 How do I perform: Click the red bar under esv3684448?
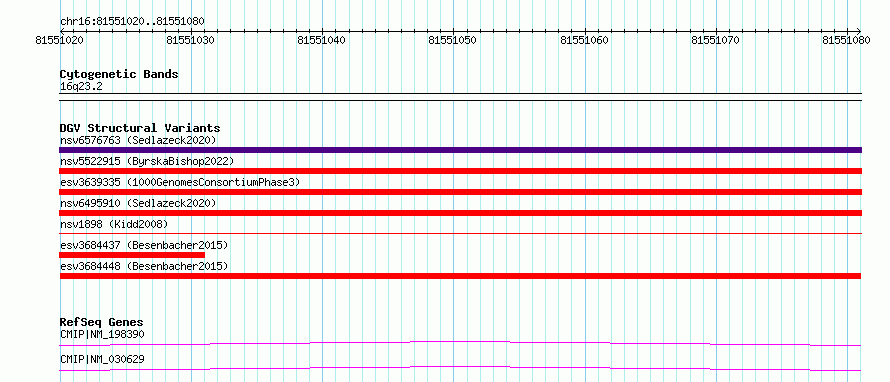pyautogui.click(x=460, y=276)
